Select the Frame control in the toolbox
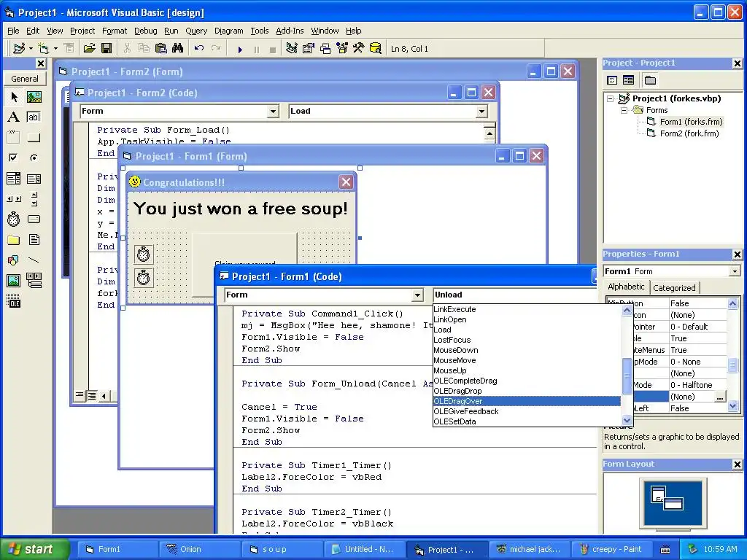The image size is (747, 560). (14, 138)
